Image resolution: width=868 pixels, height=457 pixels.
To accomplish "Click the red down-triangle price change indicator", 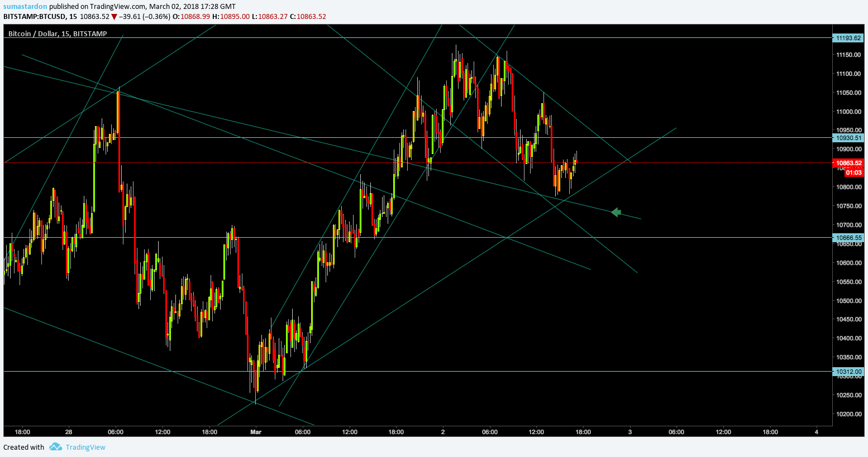I will [114, 17].
